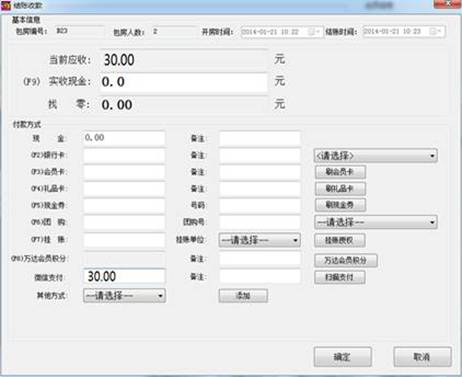
Task: Click the 现金 payment amount field
Action: click(124, 138)
